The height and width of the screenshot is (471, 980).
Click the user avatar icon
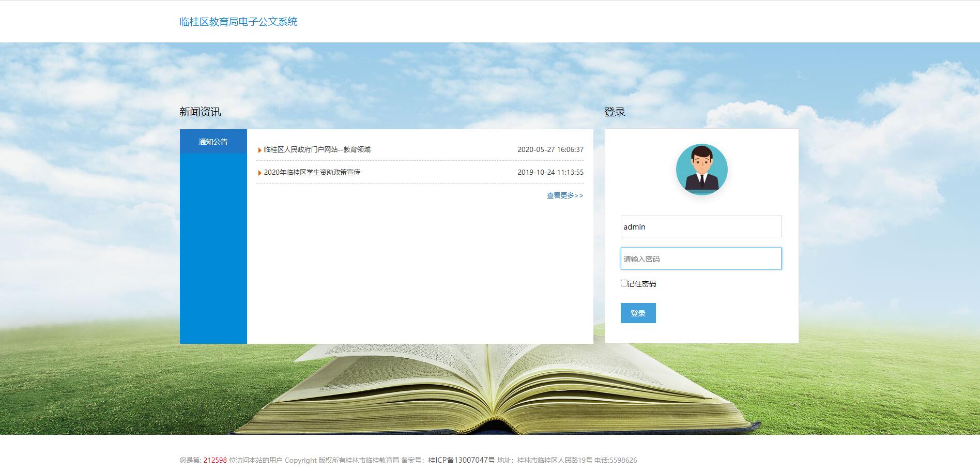[701, 170]
